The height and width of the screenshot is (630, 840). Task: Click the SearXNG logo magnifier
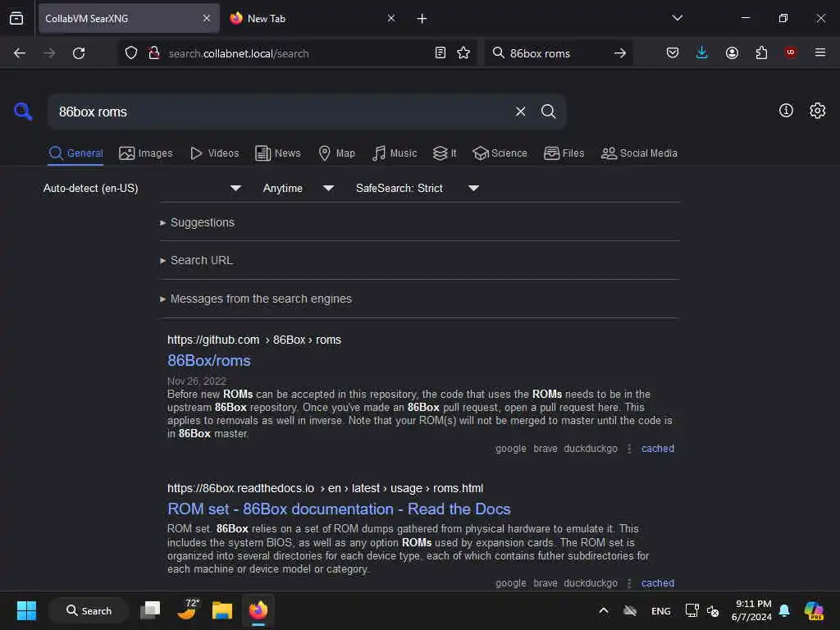23,112
